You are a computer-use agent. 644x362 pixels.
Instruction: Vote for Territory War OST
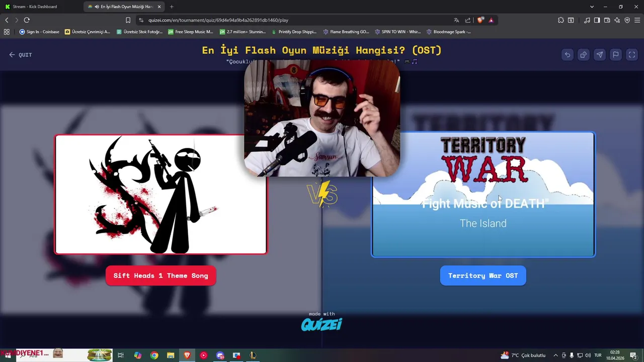483,276
